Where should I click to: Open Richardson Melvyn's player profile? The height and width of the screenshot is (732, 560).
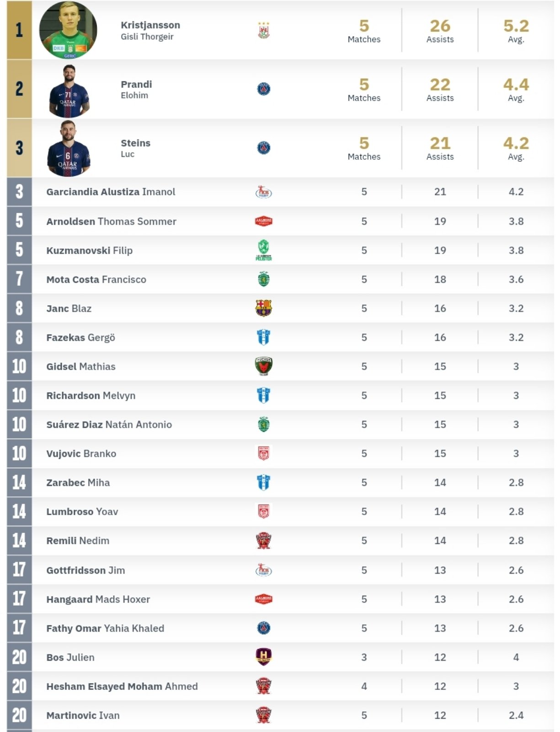pos(91,396)
